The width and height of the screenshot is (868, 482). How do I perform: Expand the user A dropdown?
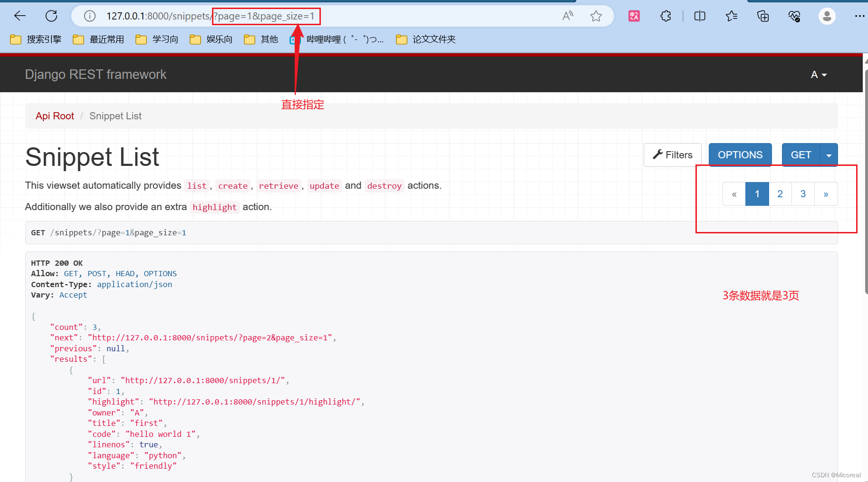(x=819, y=75)
